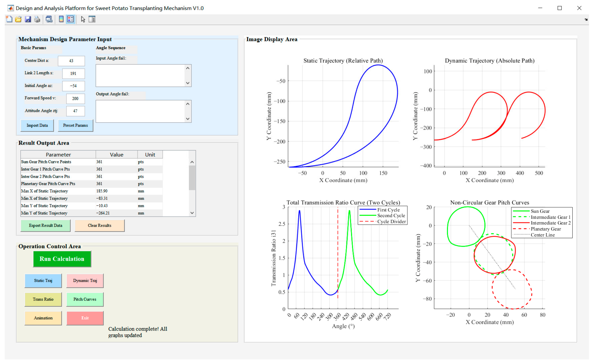Click the Non-Circular Gear Pitch Curves title
Viewport: 593px width, 364px height.
click(489, 202)
